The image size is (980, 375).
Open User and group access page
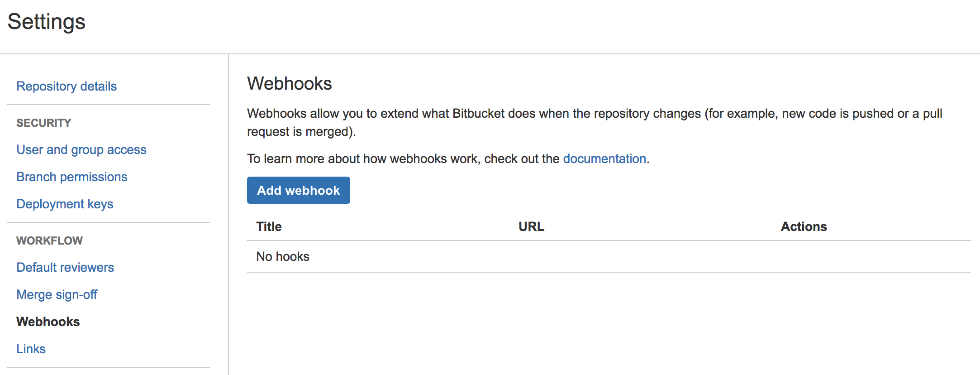click(81, 149)
